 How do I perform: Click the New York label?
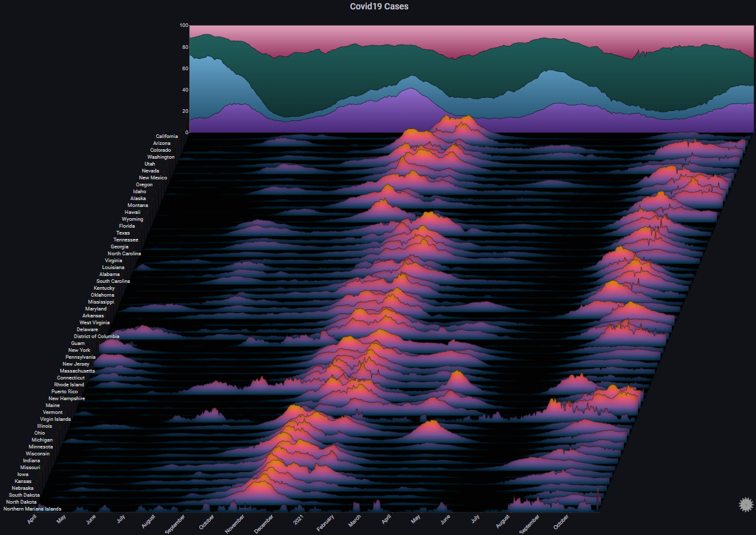pos(80,350)
